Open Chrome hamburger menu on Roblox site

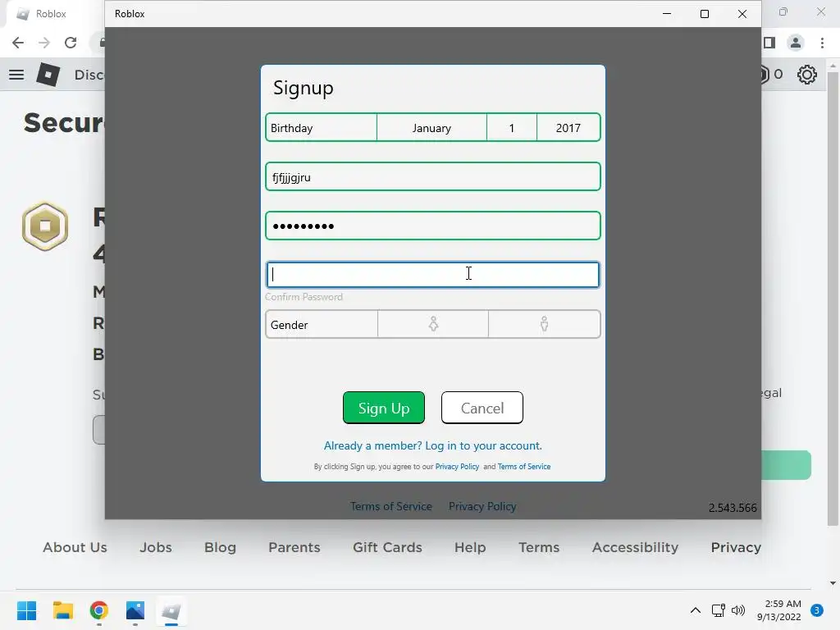coord(16,75)
